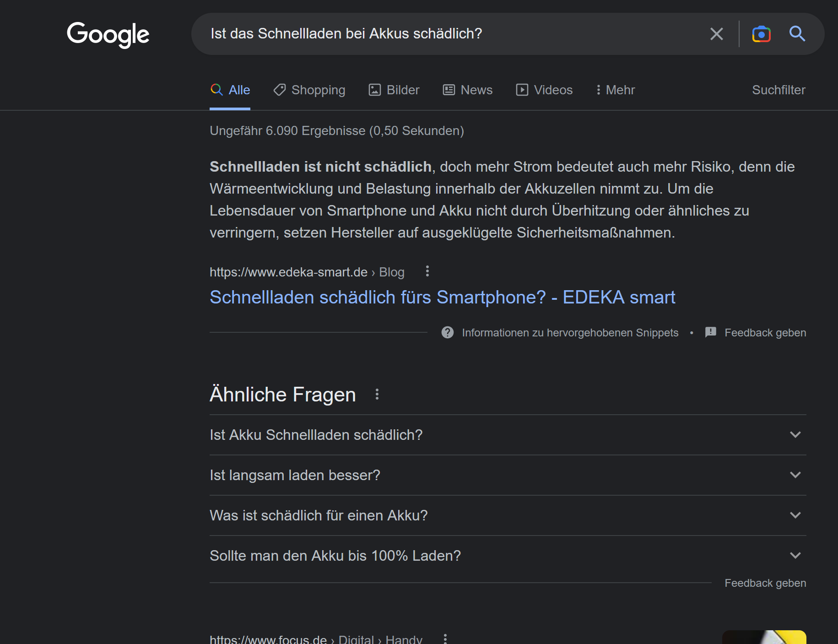Click the result count text 'Ungefähr 6.090 Ergebnisse'

point(287,131)
